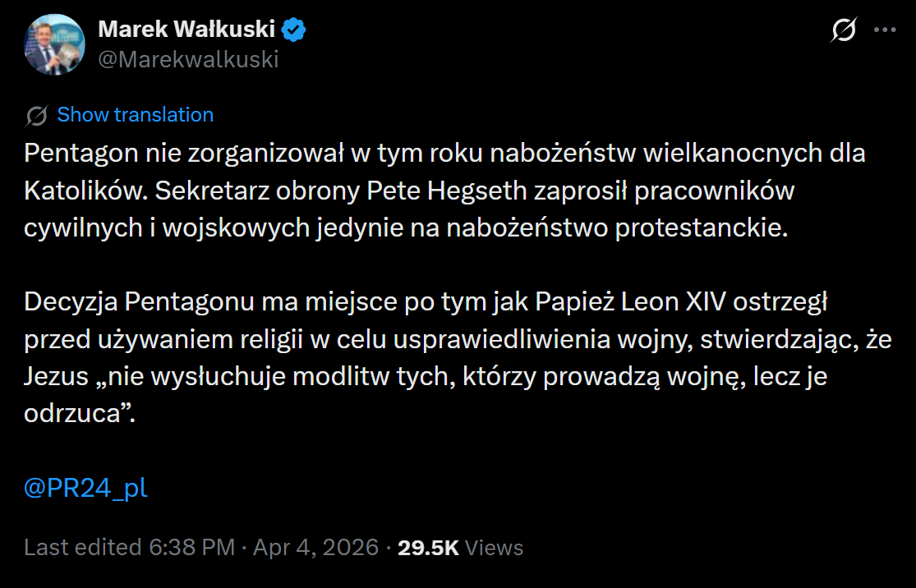Viewport: 916px width, 588px height.
Task: Click the word odrzuca ending the quote
Action: click(x=74, y=414)
